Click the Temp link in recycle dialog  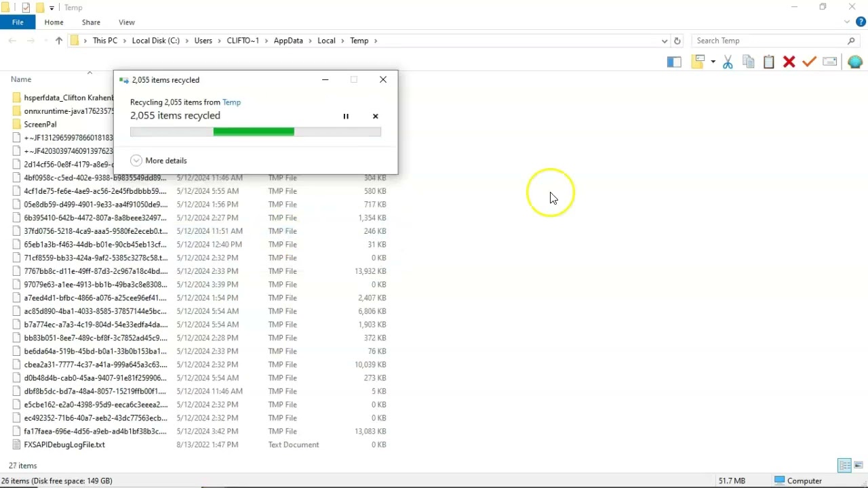point(231,102)
